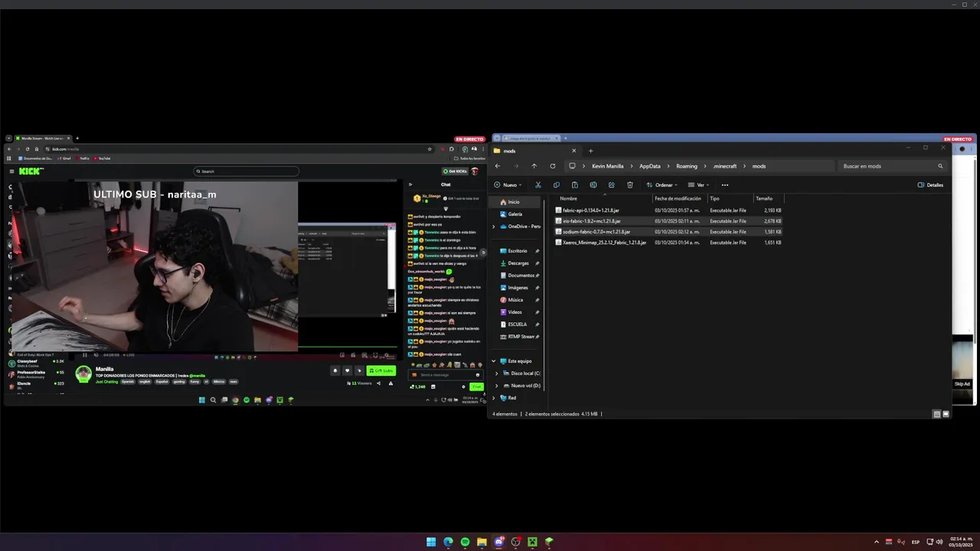Click Get KICKs button

tap(455, 171)
